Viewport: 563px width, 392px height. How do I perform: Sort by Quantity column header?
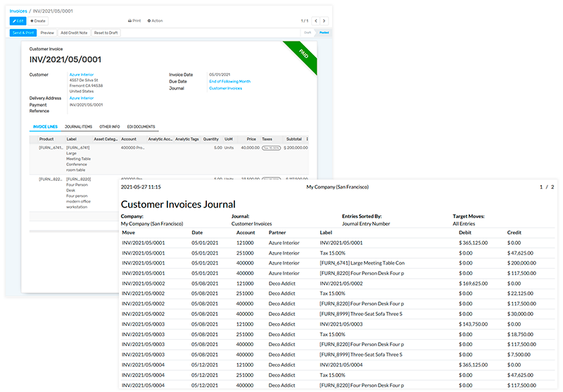(x=210, y=139)
